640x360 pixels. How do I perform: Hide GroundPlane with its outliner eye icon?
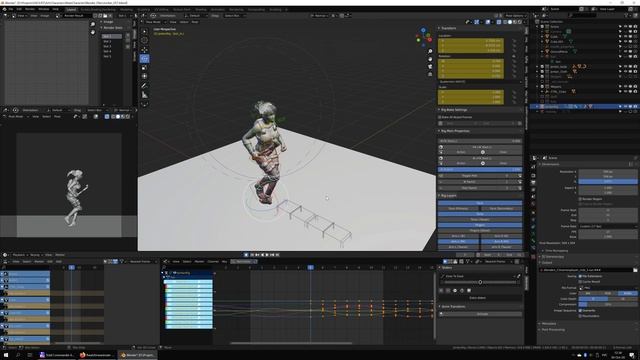pos(625,52)
